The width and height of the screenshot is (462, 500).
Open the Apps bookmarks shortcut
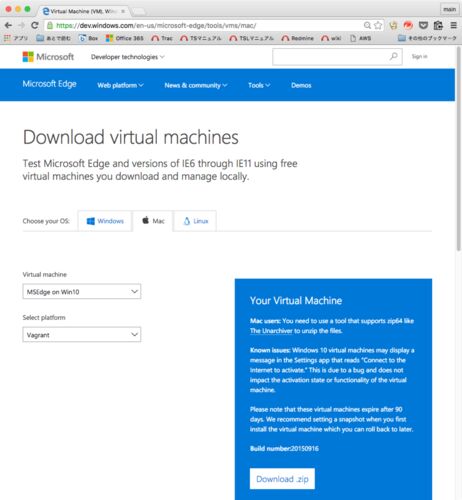pyautogui.click(x=16, y=38)
